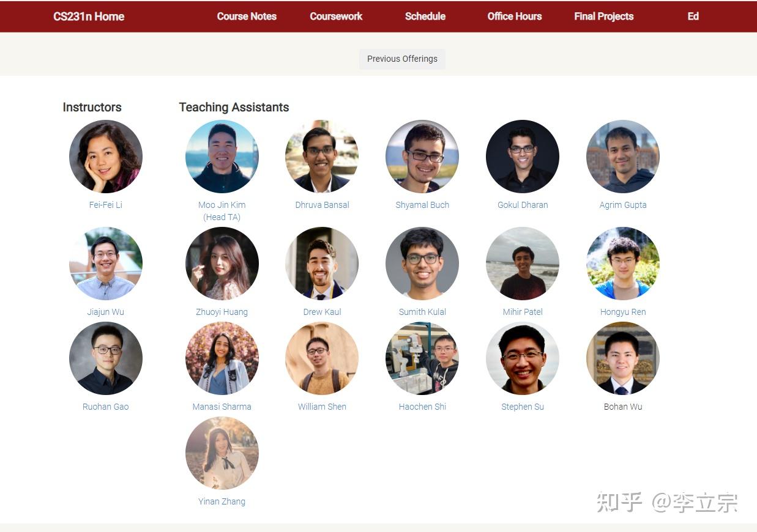The height and width of the screenshot is (532, 757).
Task: Click Zhuoyi Huang's profile photo
Action: click(x=222, y=264)
